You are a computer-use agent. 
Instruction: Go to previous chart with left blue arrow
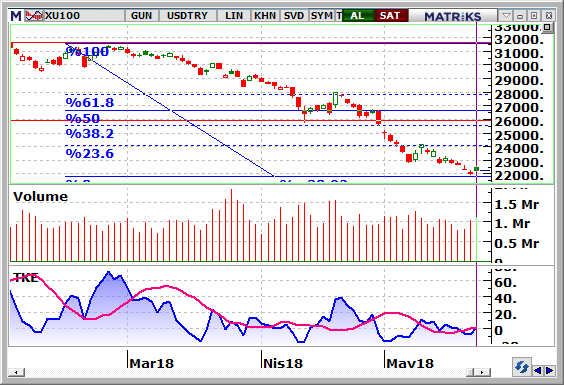[x=537, y=370]
